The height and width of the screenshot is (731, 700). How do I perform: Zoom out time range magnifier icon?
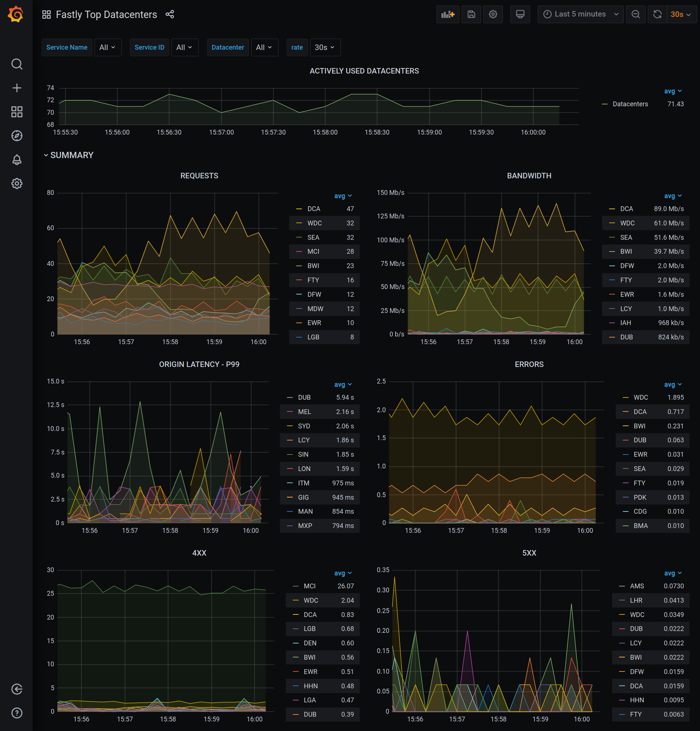click(636, 15)
